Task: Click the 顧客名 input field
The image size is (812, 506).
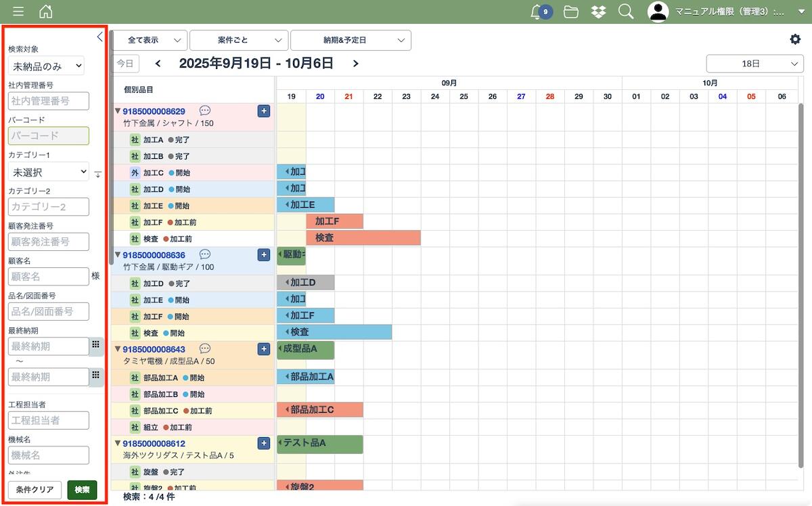Action: (x=49, y=276)
